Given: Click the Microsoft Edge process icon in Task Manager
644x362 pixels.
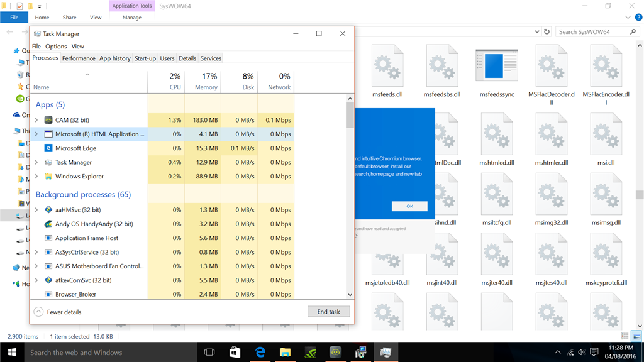Looking at the screenshot, I should (48, 148).
